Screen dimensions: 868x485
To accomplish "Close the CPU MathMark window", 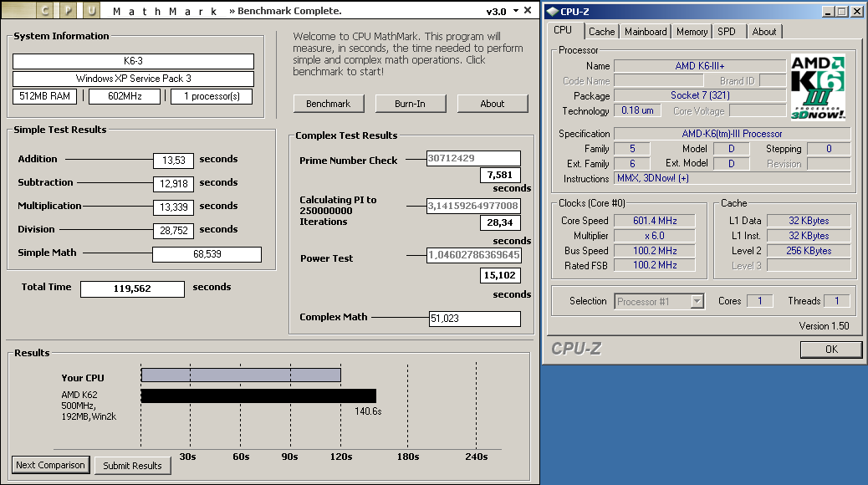I will point(529,11).
